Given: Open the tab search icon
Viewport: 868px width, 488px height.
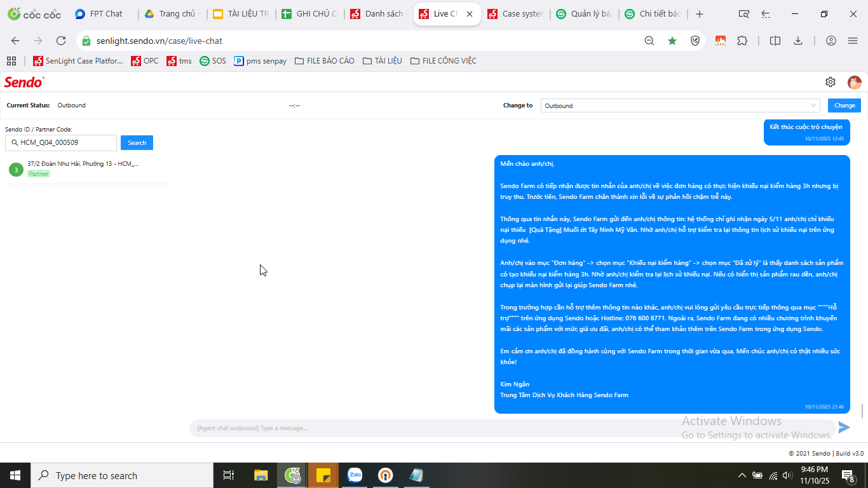Looking at the screenshot, I should pyautogui.click(x=744, y=14).
